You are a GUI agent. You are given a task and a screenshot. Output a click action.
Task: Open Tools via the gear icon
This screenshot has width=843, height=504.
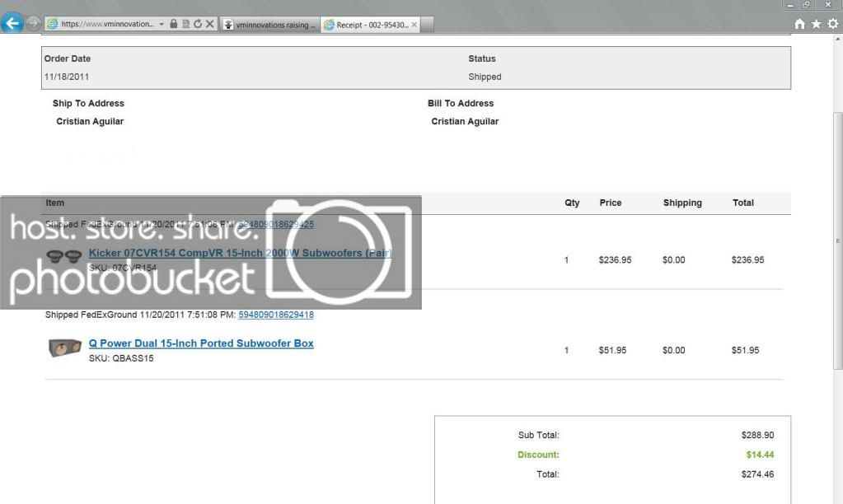(x=833, y=24)
